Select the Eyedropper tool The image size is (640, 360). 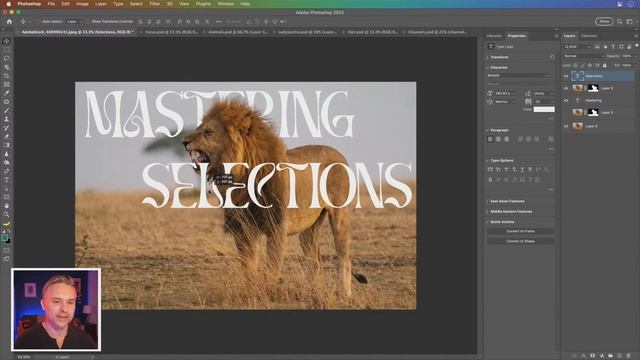click(x=7, y=93)
